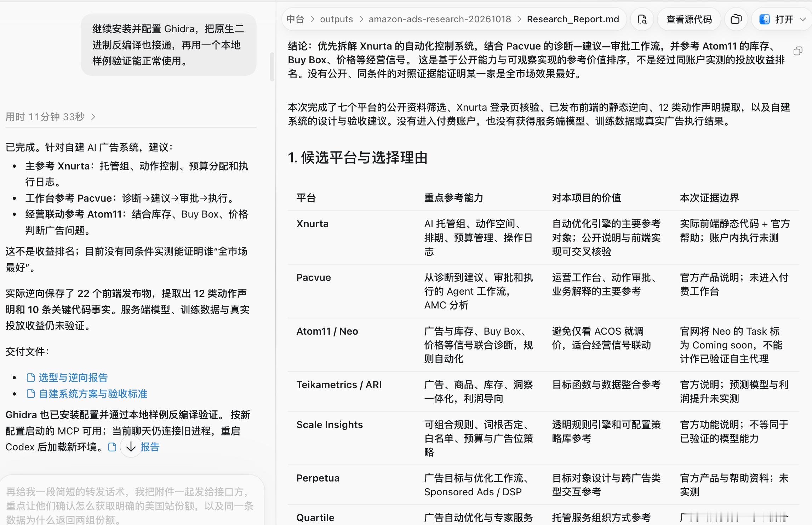Click the 中台 breadcrumb

(x=295, y=19)
